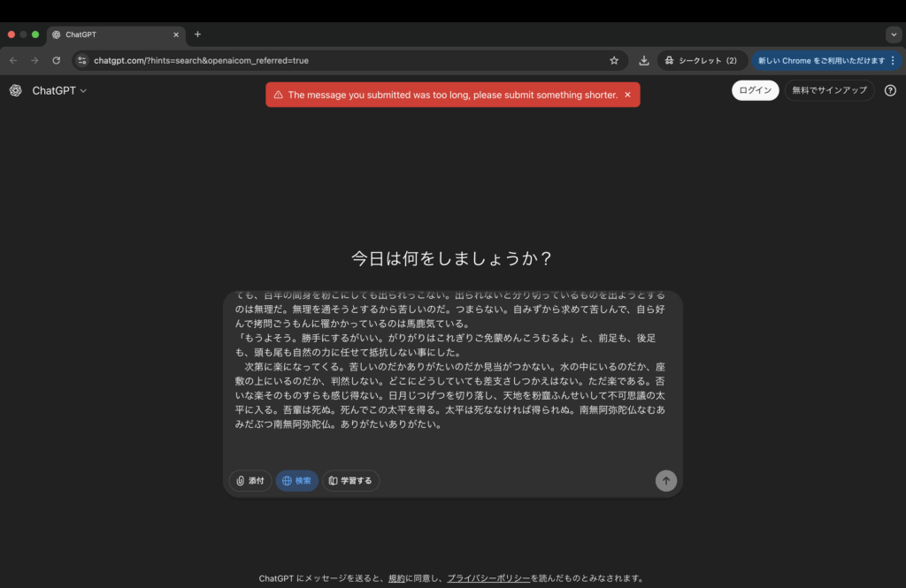
Task: Click the シークレット incognito indicator
Action: 701,60
